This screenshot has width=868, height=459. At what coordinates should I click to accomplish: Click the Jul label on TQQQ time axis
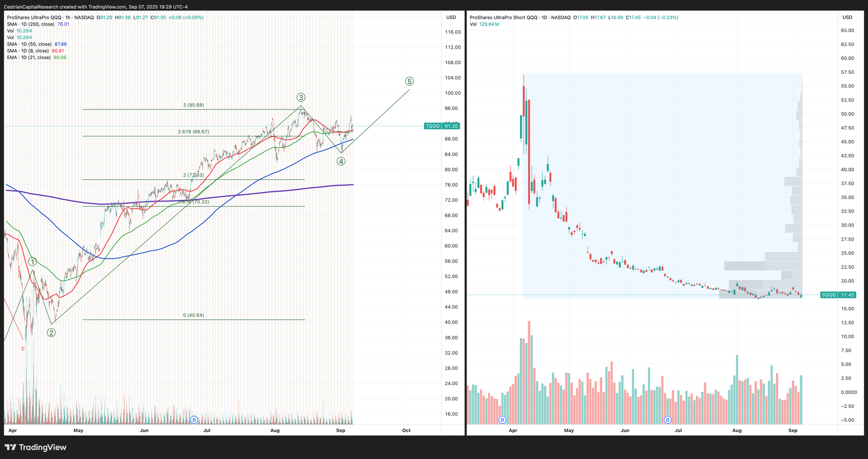click(207, 430)
